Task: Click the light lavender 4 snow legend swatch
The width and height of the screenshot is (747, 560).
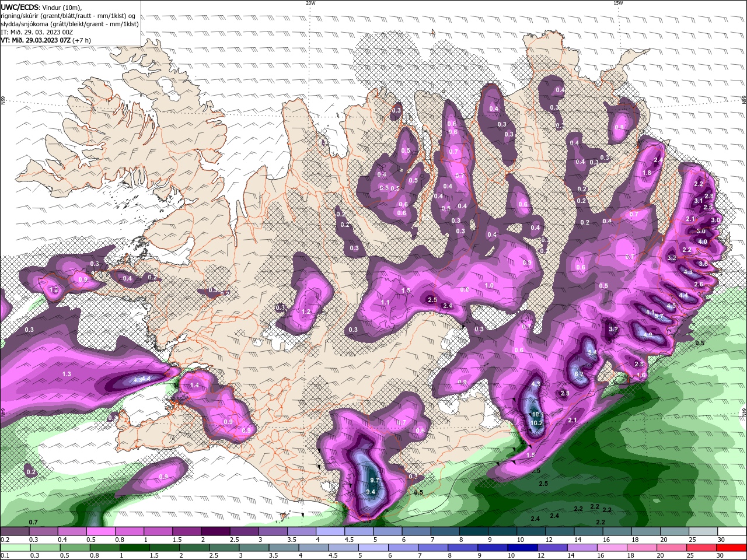Action: tap(330, 531)
